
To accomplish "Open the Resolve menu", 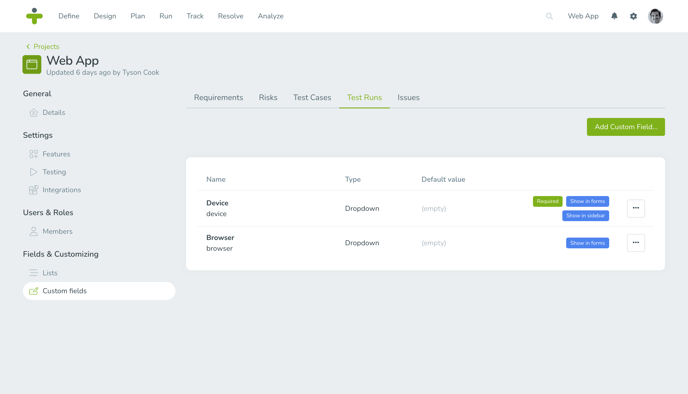I will pyautogui.click(x=230, y=16).
